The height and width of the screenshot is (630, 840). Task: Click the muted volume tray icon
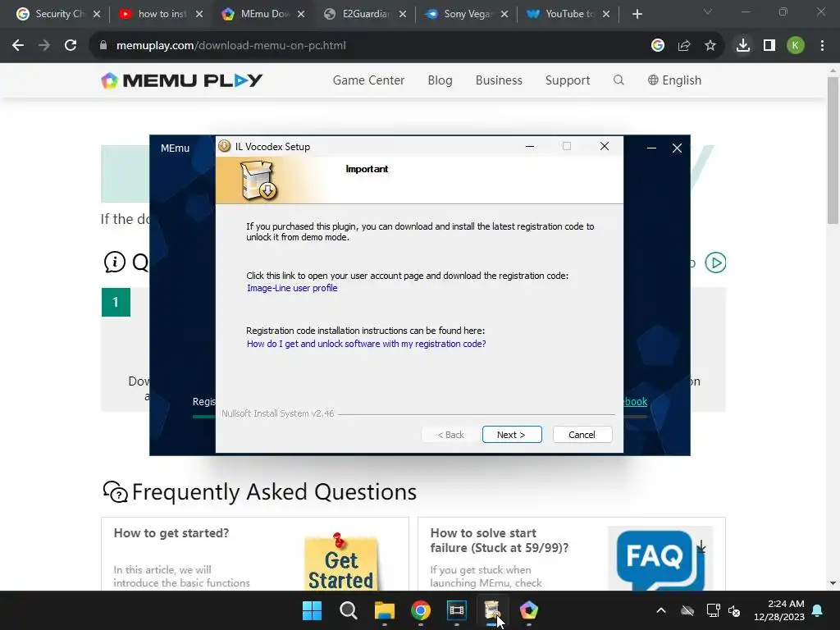point(734,610)
